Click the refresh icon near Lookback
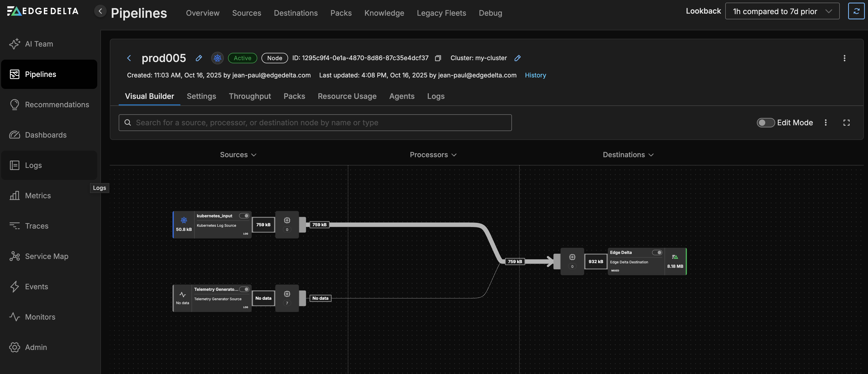The height and width of the screenshot is (374, 868). pos(856,12)
